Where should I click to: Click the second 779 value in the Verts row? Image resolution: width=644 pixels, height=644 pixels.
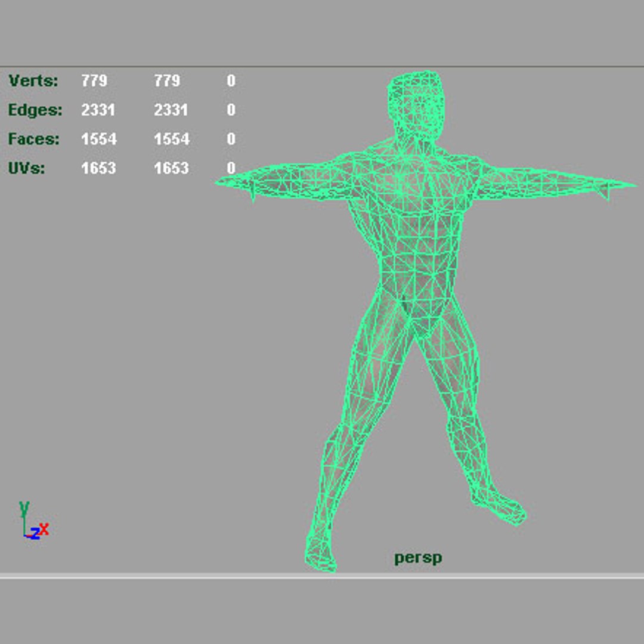[x=167, y=80]
